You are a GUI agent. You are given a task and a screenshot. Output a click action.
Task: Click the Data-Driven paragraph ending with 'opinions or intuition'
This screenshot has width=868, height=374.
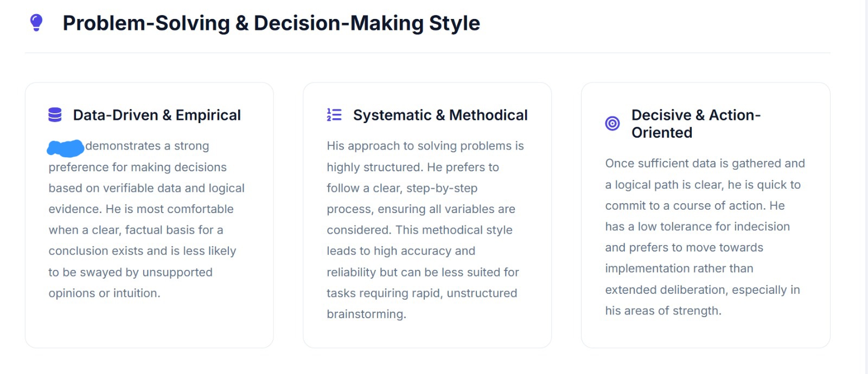point(146,220)
